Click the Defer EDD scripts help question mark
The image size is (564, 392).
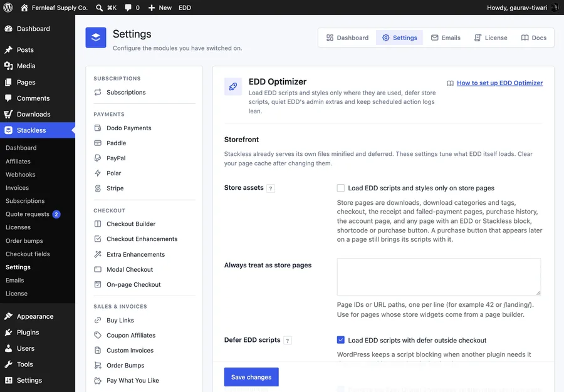point(288,341)
